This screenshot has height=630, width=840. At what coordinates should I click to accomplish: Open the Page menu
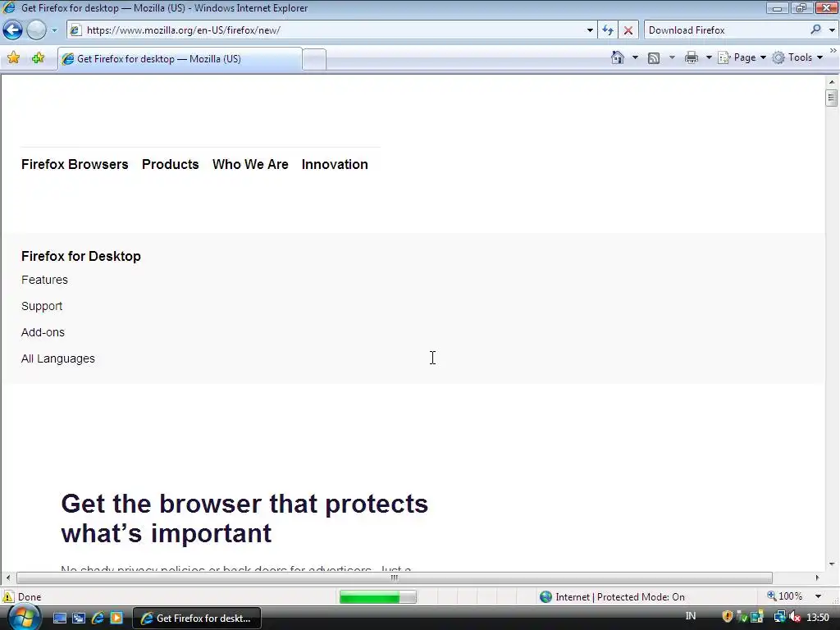click(x=742, y=57)
